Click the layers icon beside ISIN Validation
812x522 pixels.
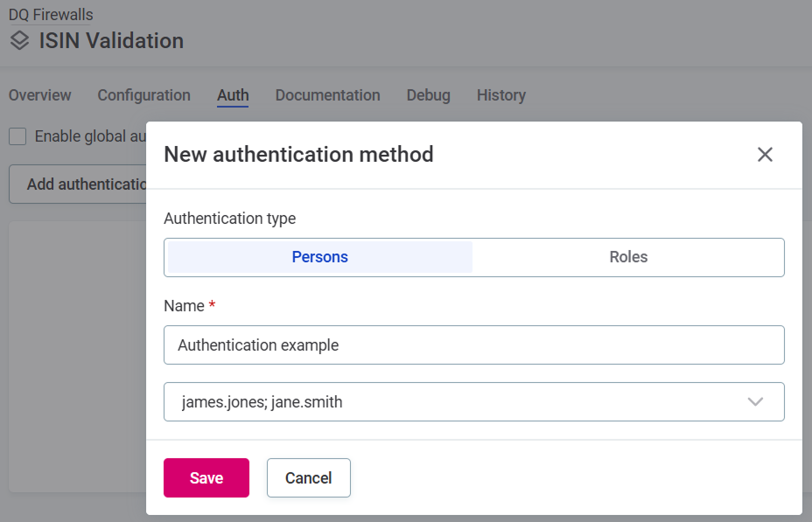pos(18,40)
